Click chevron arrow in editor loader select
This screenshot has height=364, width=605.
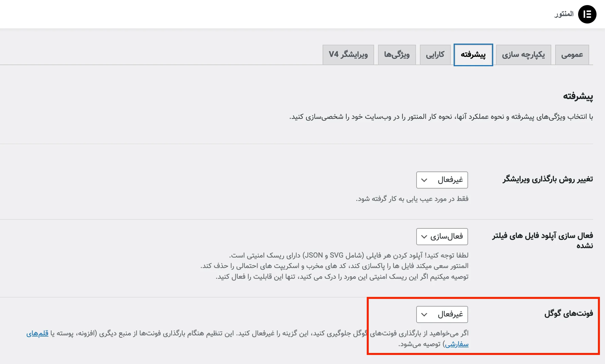(x=424, y=180)
